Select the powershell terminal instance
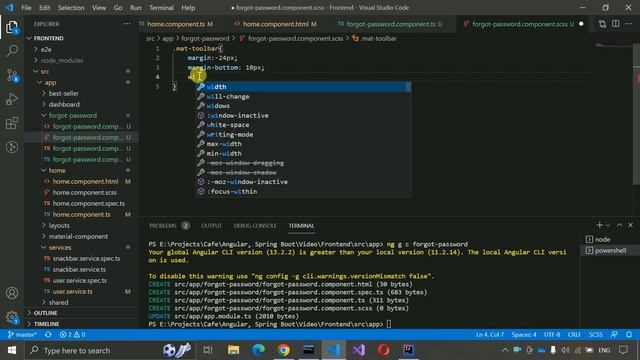The width and height of the screenshot is (640, 360). 610,251
